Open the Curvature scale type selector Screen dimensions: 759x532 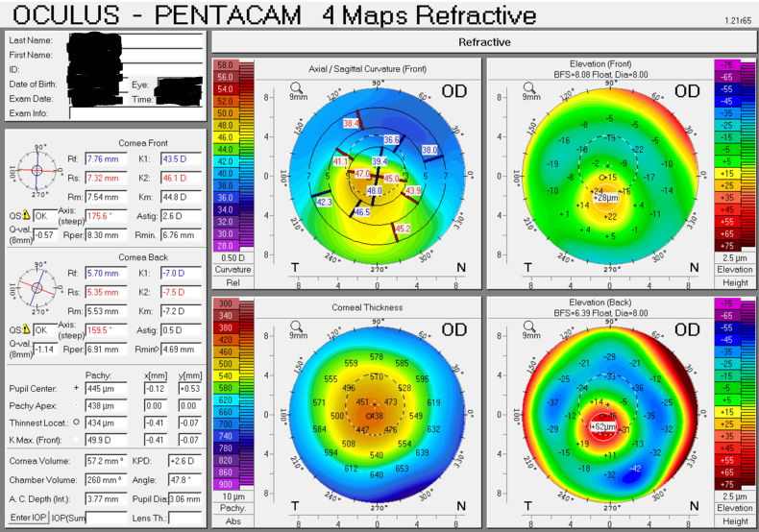[232, 269]
